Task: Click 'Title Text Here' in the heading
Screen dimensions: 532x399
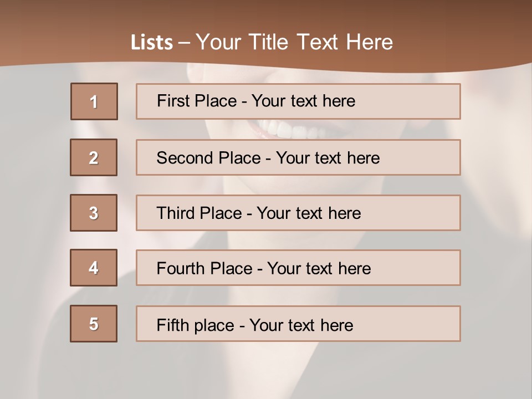Action: pos(321,42)
